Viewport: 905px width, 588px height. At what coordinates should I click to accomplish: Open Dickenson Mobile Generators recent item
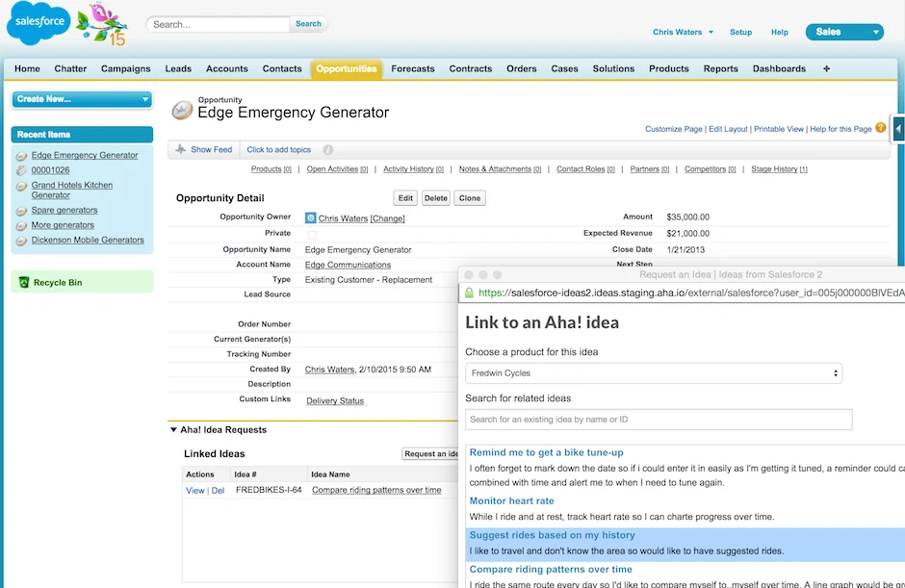(88, 240)
